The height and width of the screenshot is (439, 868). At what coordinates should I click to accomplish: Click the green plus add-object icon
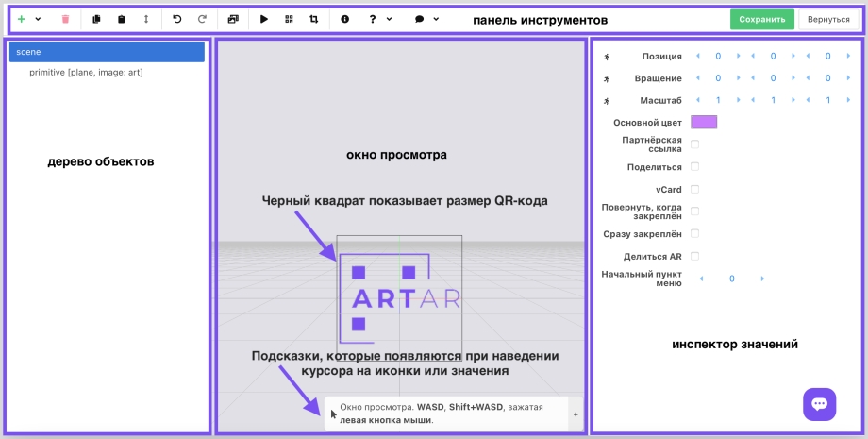point(22,19)
